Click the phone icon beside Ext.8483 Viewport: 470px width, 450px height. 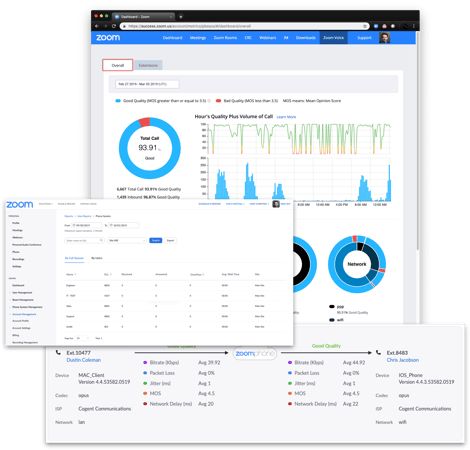coord(379,352)
